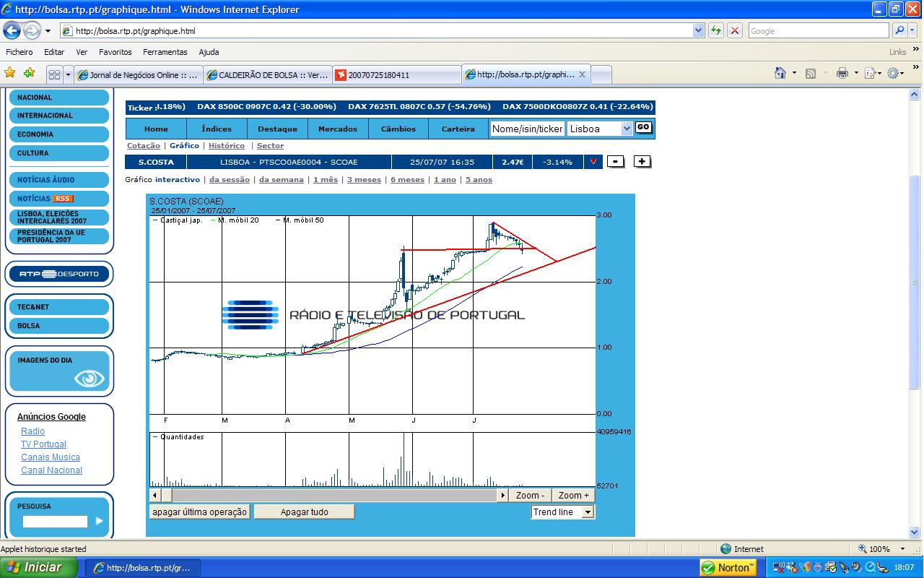Open the Print options dropdown arrow

[856, 73]
